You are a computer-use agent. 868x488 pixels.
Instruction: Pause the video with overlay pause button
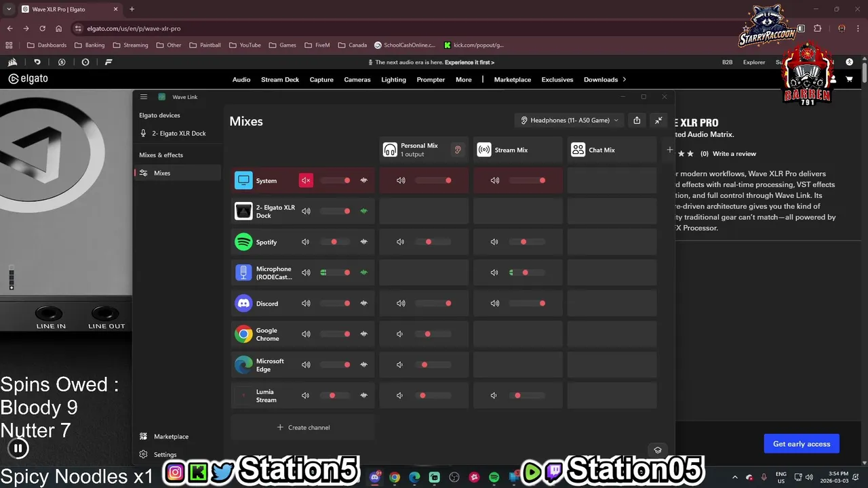click(x=18, y=448)
